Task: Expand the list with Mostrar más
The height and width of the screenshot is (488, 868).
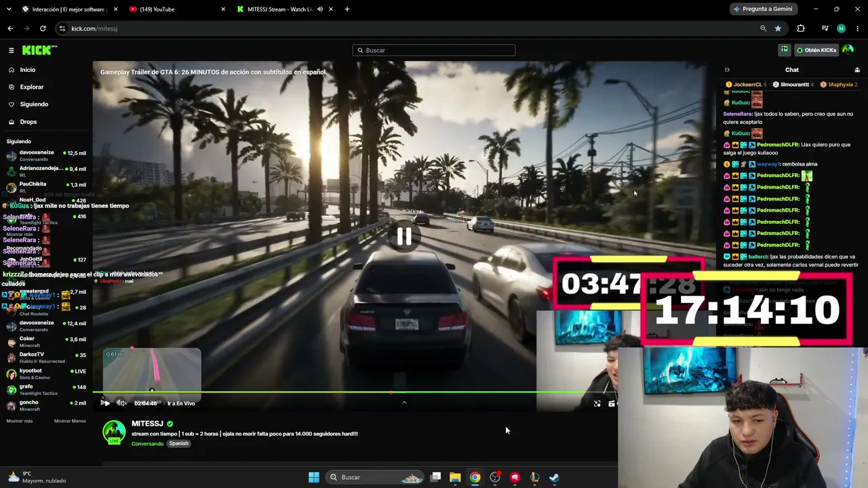Action: [x=20, y=421]
